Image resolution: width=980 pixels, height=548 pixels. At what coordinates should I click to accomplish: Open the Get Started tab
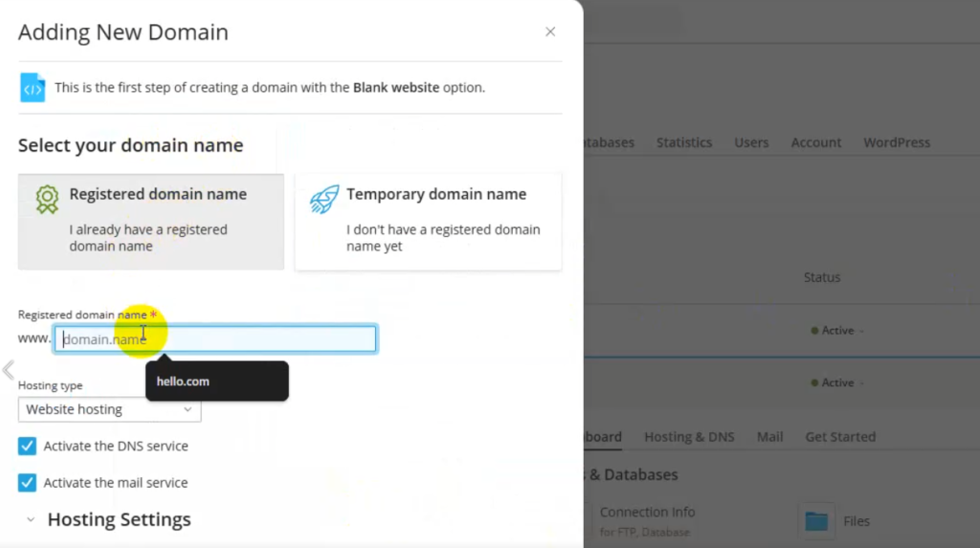839,437
